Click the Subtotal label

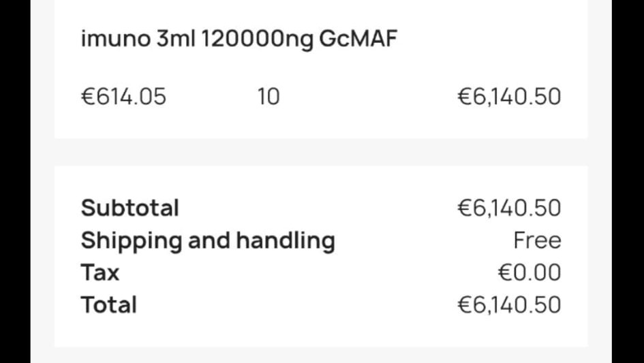click(129, 208)
